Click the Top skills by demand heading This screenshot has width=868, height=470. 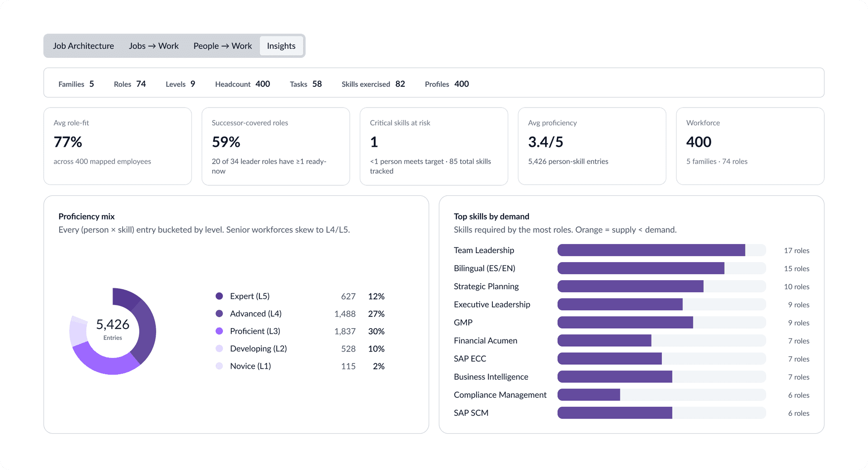point(491,216)
